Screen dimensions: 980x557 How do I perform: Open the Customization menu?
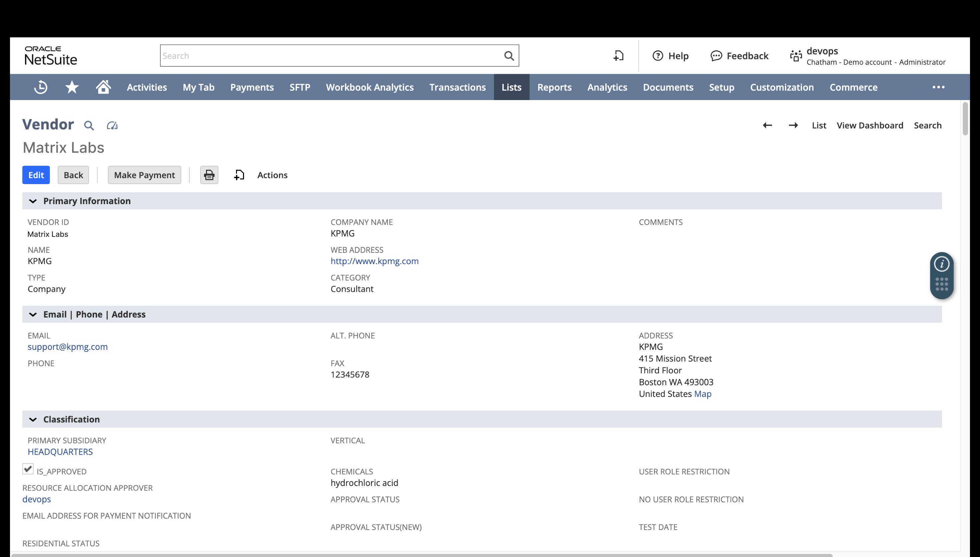782,87
